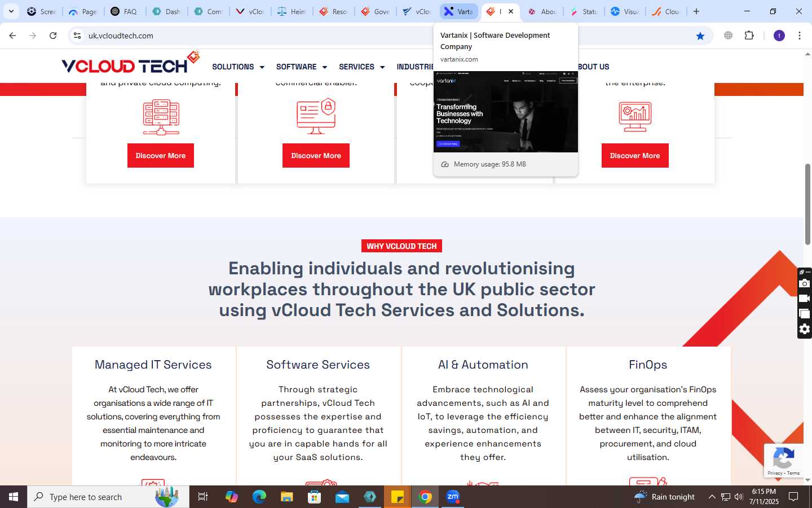Screen dimensions: 812x508
Task: Switch to the Page tab
Action: click(83, 11)
